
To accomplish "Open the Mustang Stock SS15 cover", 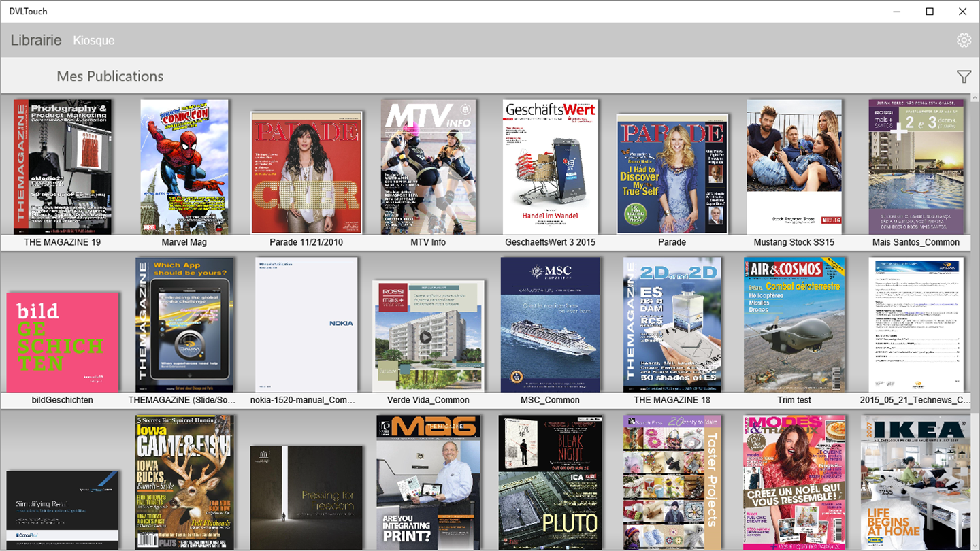I will 794,167.
